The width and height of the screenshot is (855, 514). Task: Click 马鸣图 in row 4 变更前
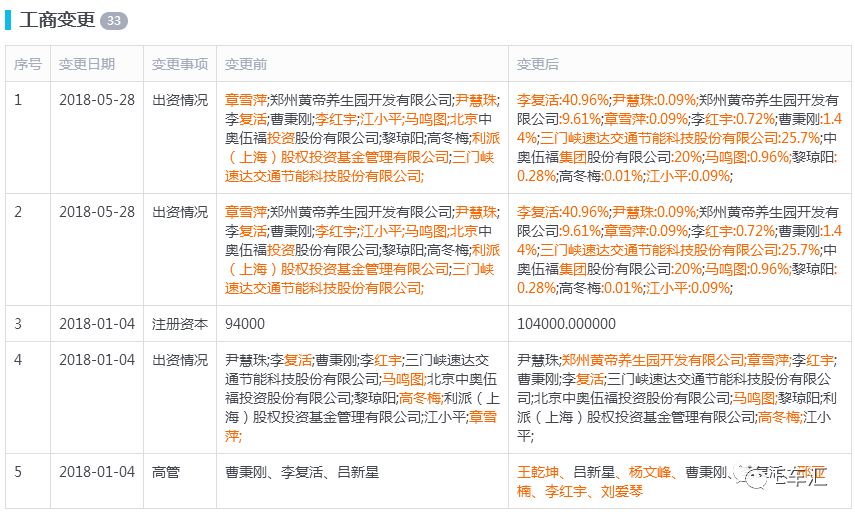(x=403, y=379)
